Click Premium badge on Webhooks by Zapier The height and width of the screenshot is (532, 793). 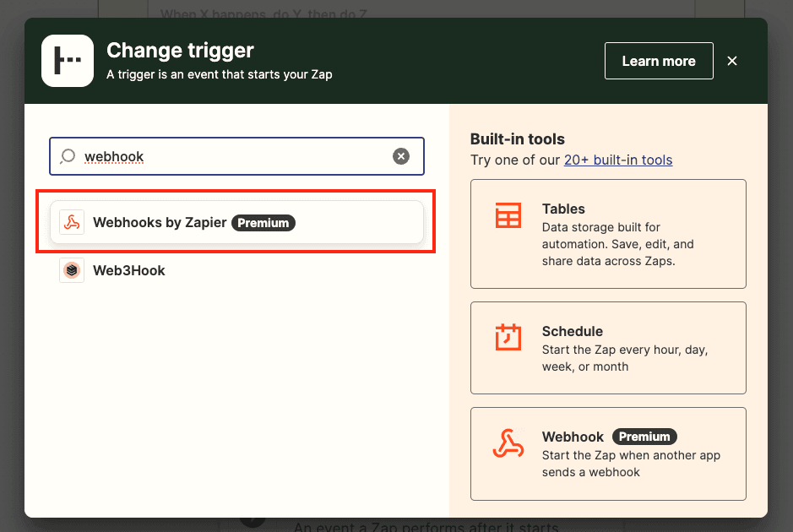(263, 223)
